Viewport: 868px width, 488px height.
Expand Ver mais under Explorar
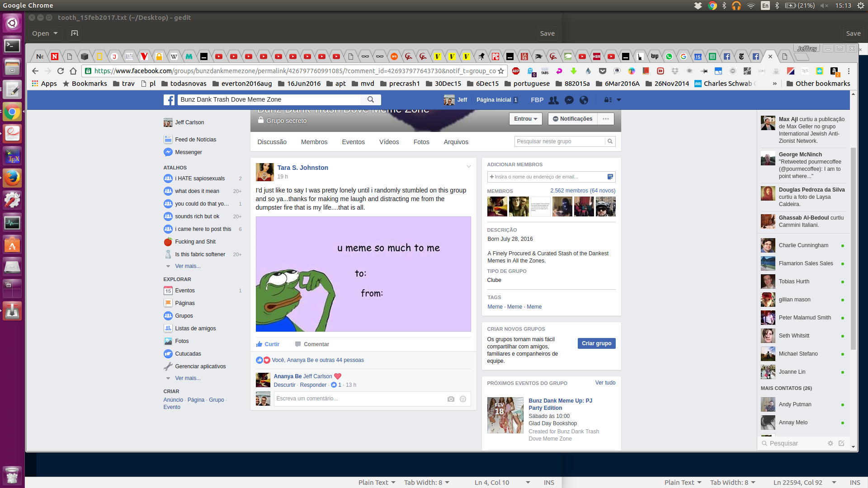point(188,378)
